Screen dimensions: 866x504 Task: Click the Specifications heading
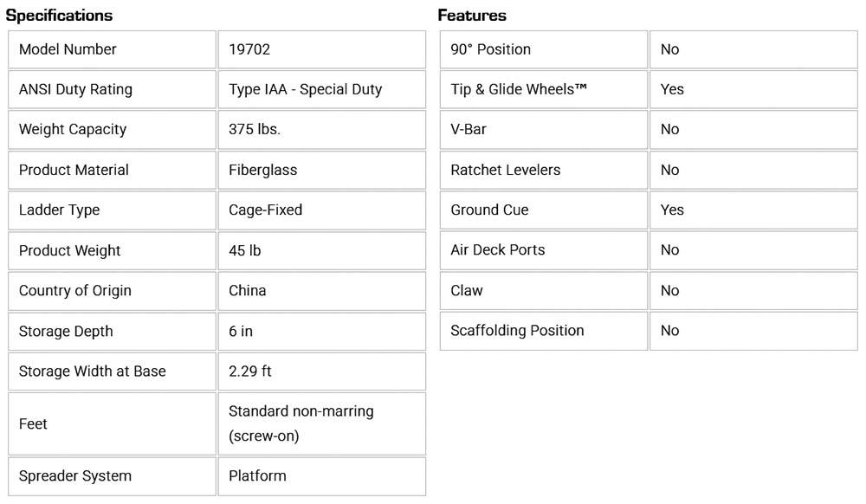coord(60,16)
